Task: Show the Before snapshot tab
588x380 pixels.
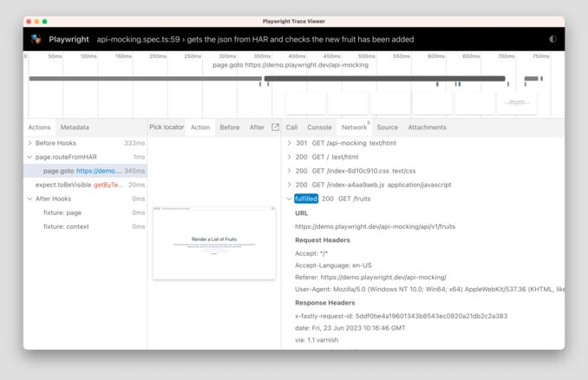Action: point(229,128)
